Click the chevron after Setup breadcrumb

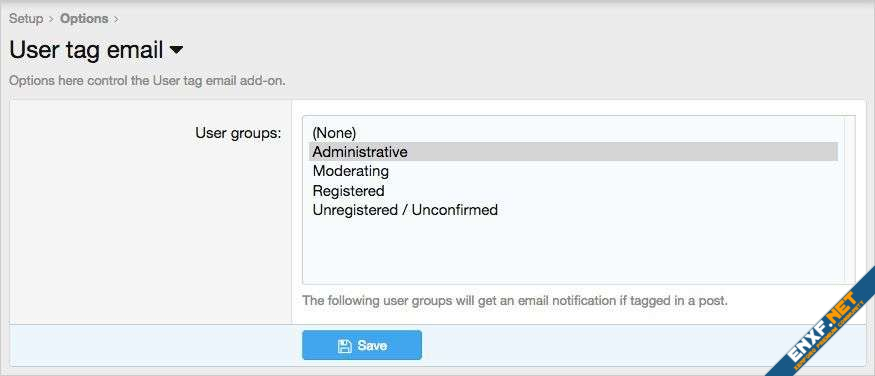click(x=51, y=19)
